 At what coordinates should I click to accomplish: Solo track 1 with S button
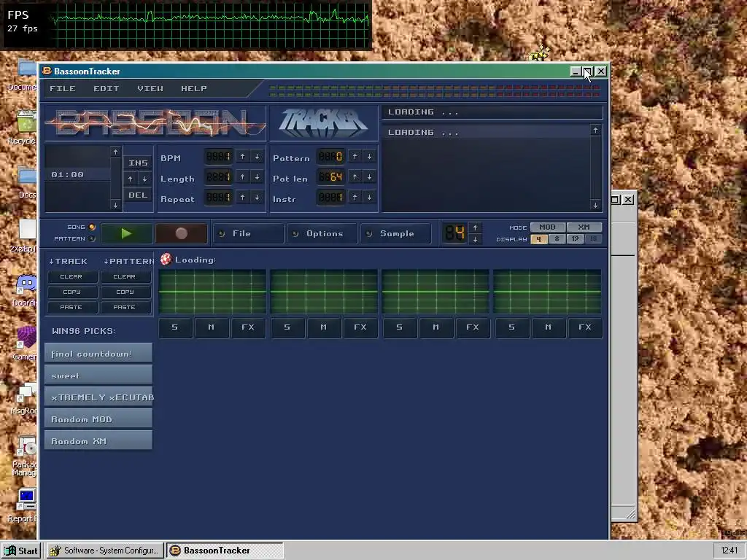pyautogui.click(x=175, y=327)
